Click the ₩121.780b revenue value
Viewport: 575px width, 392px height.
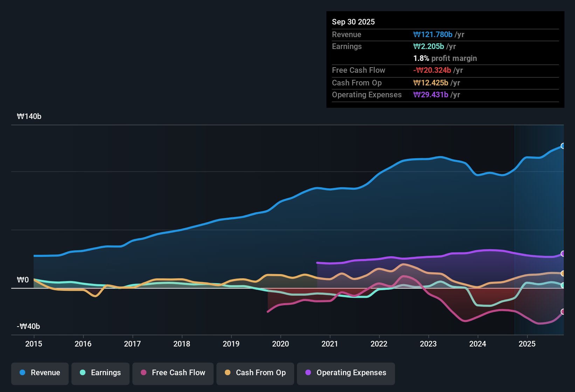[x=433, y=34]
